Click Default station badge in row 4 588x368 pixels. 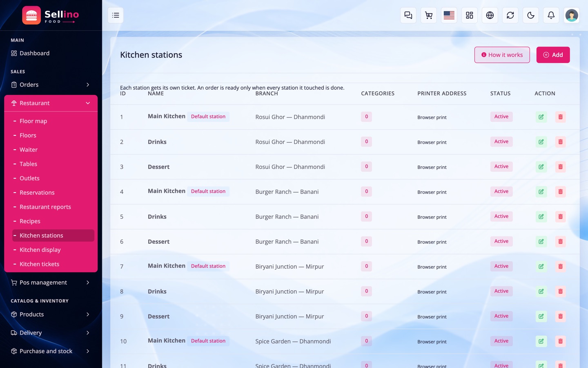click(x=208, y=191)
